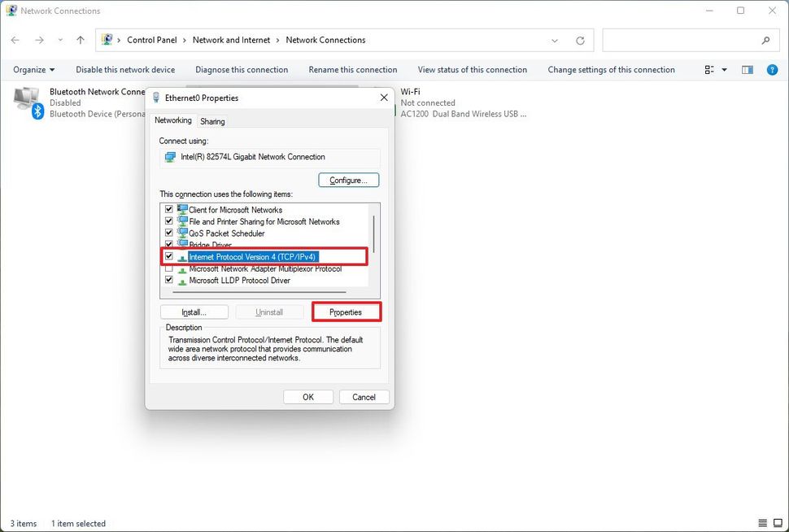Click inside the search box
Viewport: 789px width, 532px height.
coord(691,40)
